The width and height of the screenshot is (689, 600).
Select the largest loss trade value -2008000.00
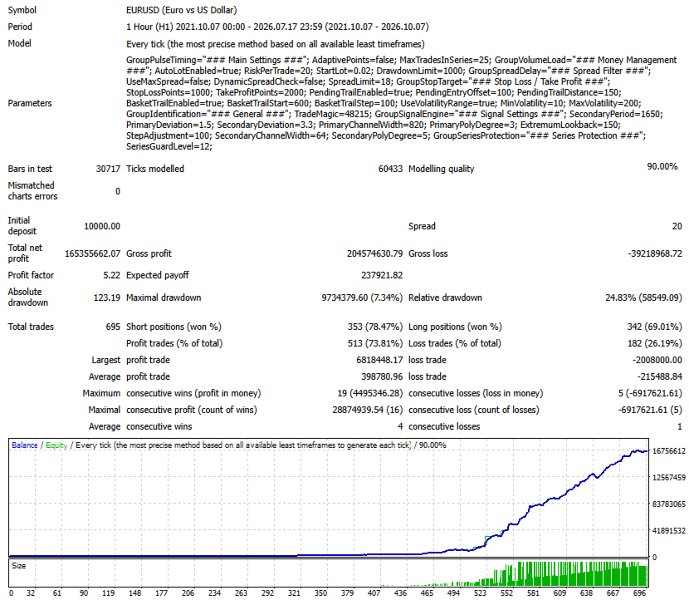(x=657, y=360)
